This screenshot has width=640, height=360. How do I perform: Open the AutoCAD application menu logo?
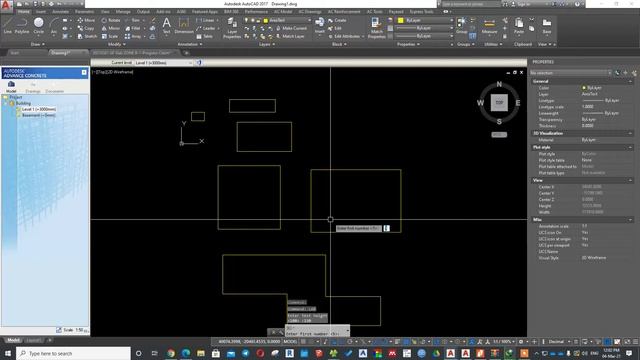(x=6, y=5)
